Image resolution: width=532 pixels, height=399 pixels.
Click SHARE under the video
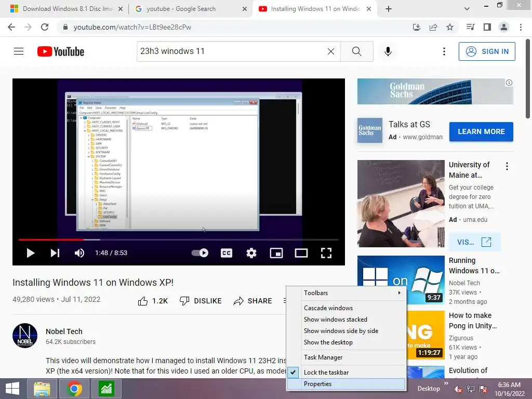click(x=253, y=301)
